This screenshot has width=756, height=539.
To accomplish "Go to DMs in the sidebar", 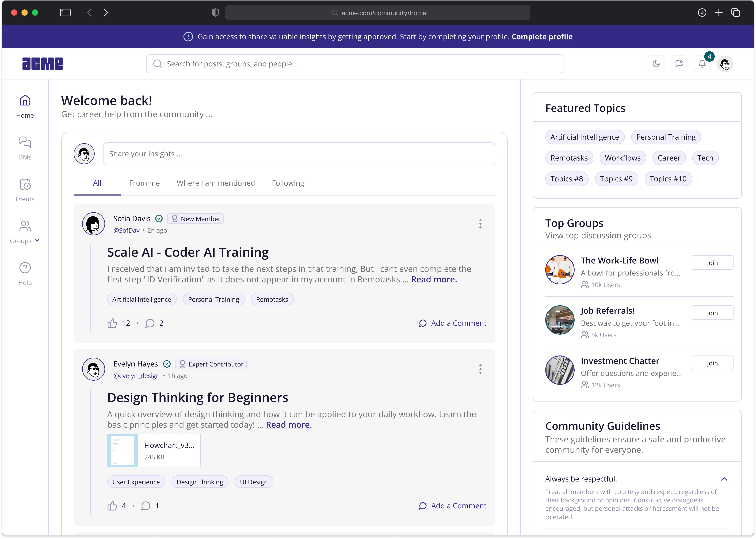I will [x=25, y=148].
